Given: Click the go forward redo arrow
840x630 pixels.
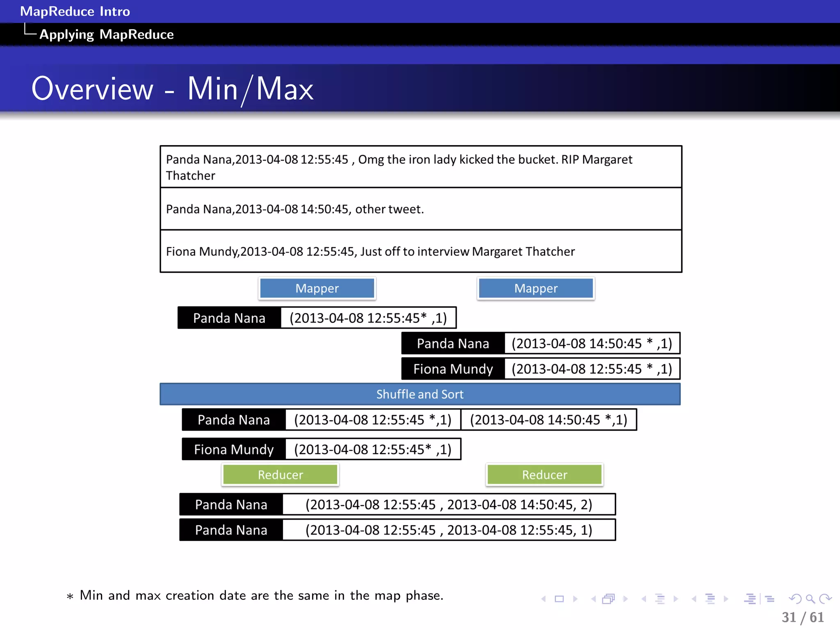Looking at the screenshot, I should [825, 599].
